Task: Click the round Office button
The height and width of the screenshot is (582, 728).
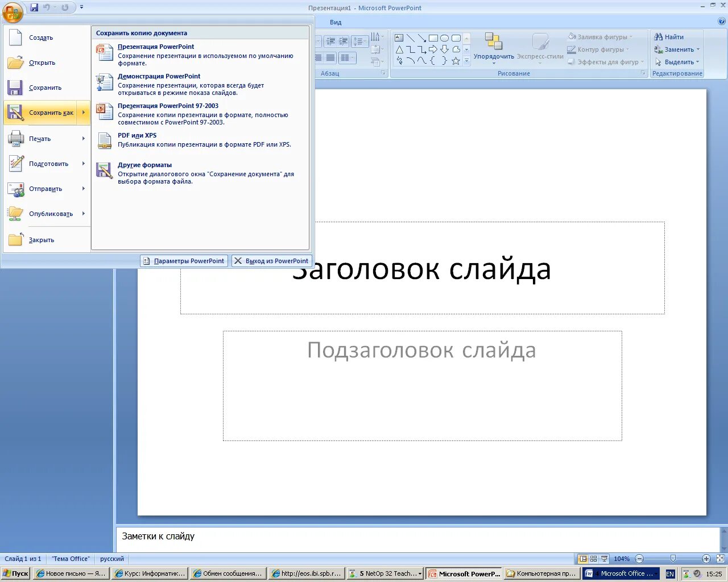Action: point(13,11)
